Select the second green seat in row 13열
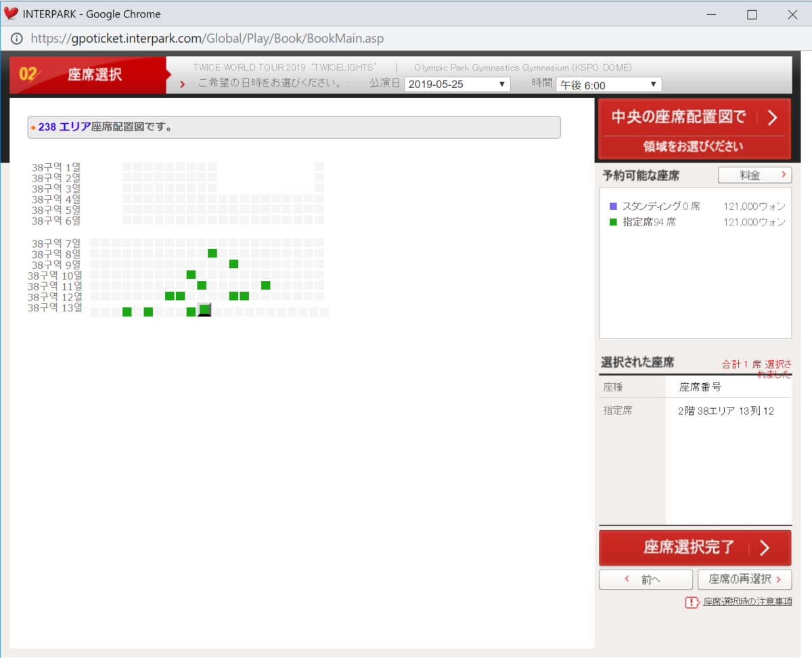Screen dimensions: 812x658 pos(148,312)
